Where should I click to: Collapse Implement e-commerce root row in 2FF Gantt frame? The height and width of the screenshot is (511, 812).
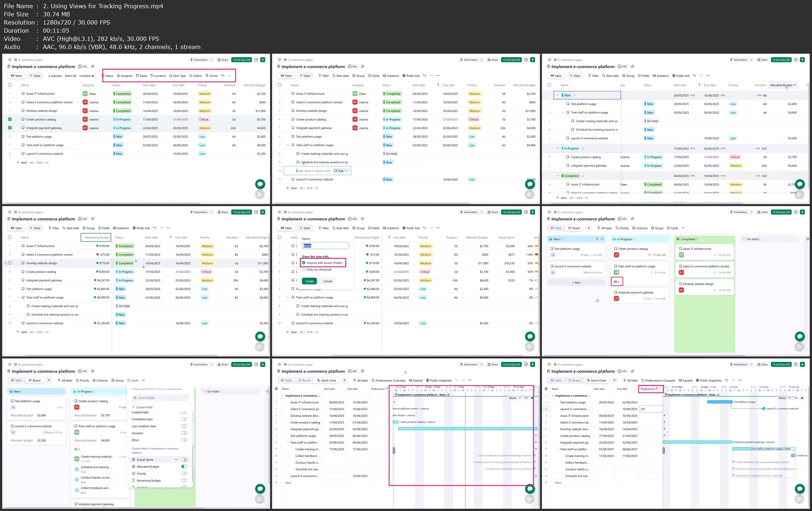coord(552,396)
